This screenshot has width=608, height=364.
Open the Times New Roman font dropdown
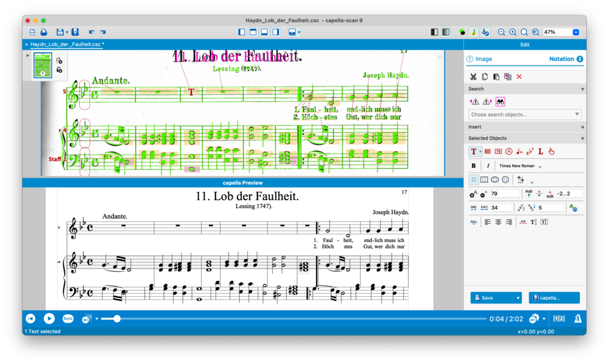521,166
